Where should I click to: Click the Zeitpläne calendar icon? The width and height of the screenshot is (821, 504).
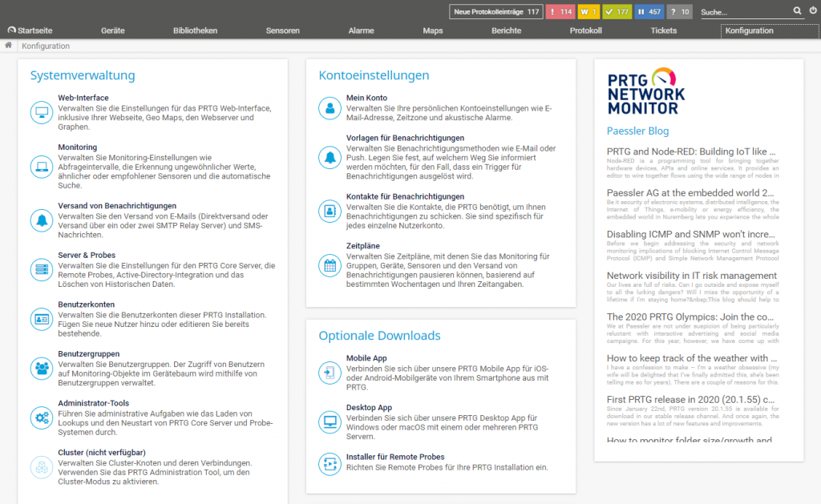click(x=330, y=264)
